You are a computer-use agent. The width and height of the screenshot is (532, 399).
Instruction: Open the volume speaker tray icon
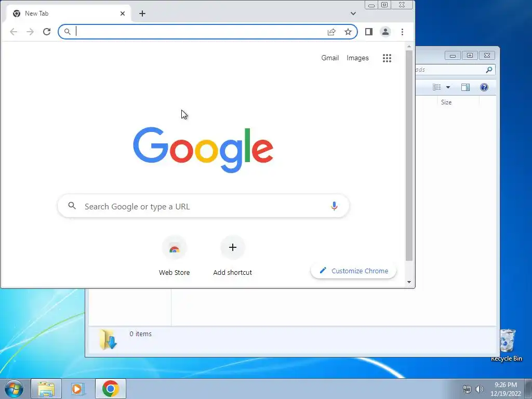click(x=480, y=389)
